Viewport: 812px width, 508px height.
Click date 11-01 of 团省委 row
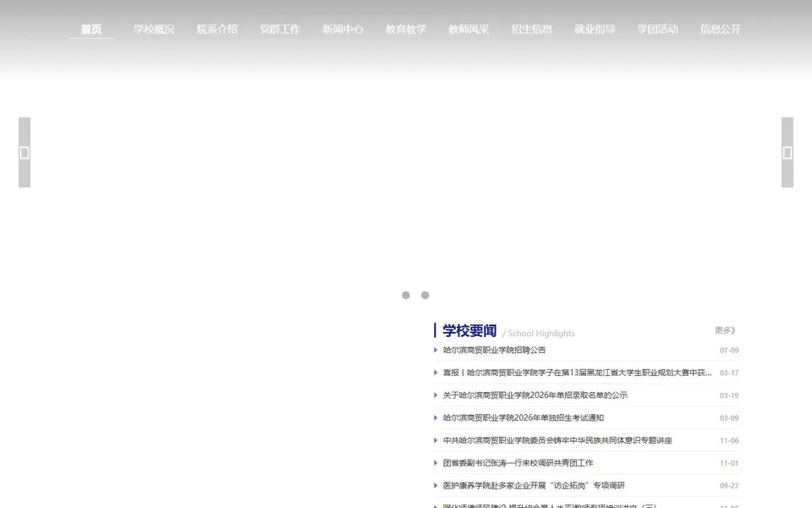coord(729,463)
